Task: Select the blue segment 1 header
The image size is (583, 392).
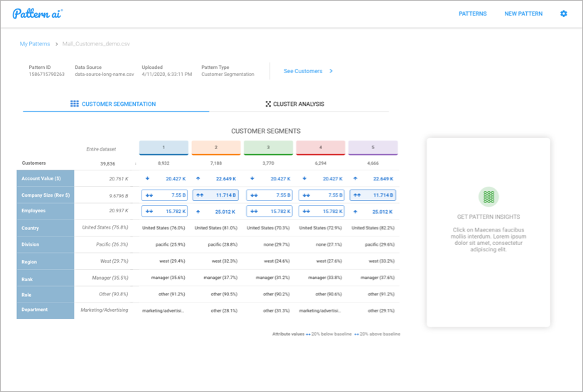Action: (164, 147)
